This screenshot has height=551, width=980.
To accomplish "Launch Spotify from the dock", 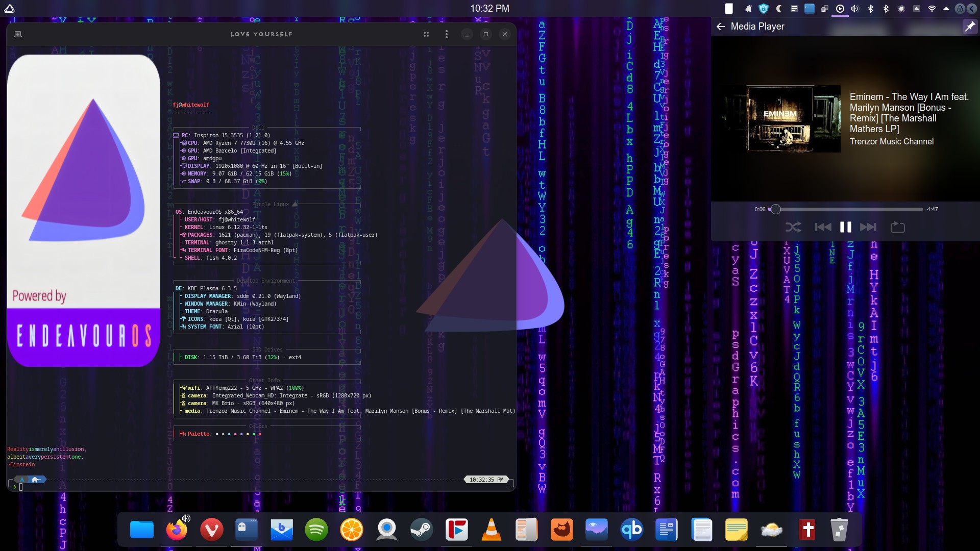I will click(316, 530).
